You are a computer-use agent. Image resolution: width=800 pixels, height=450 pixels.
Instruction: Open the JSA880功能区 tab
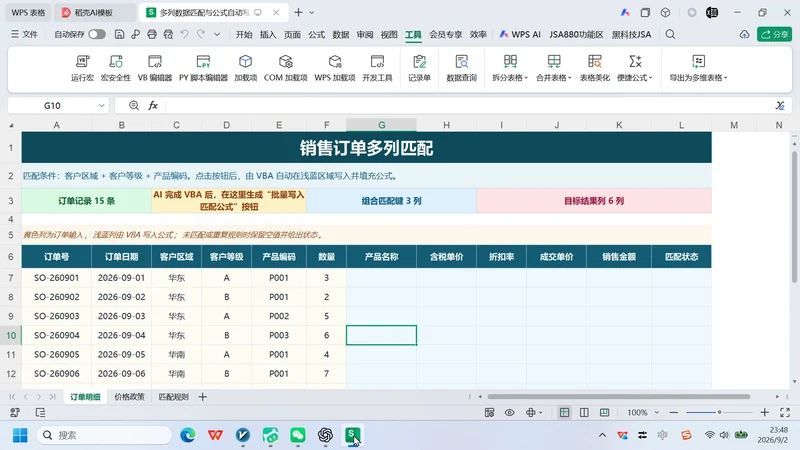[x=577, y=34]
